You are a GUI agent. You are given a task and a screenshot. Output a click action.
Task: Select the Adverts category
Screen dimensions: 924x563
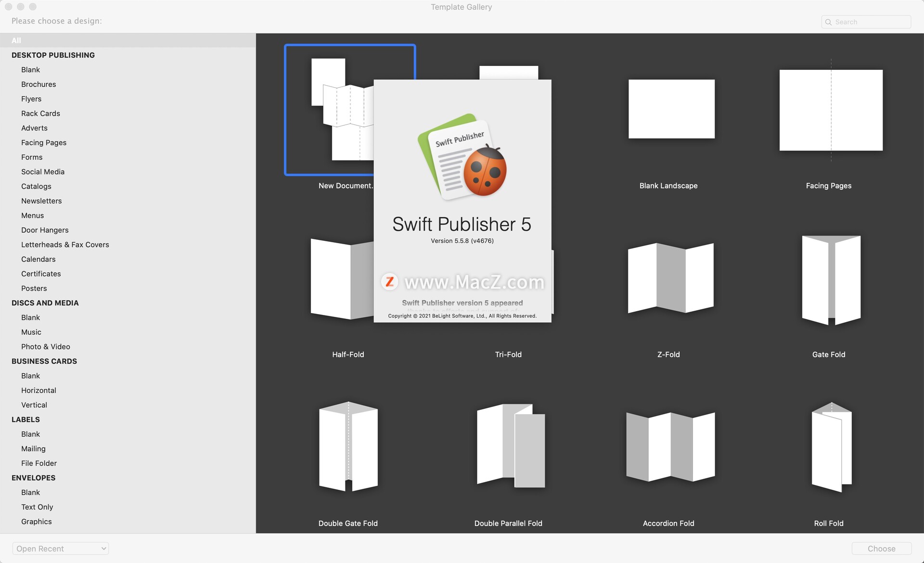(34, 128)
